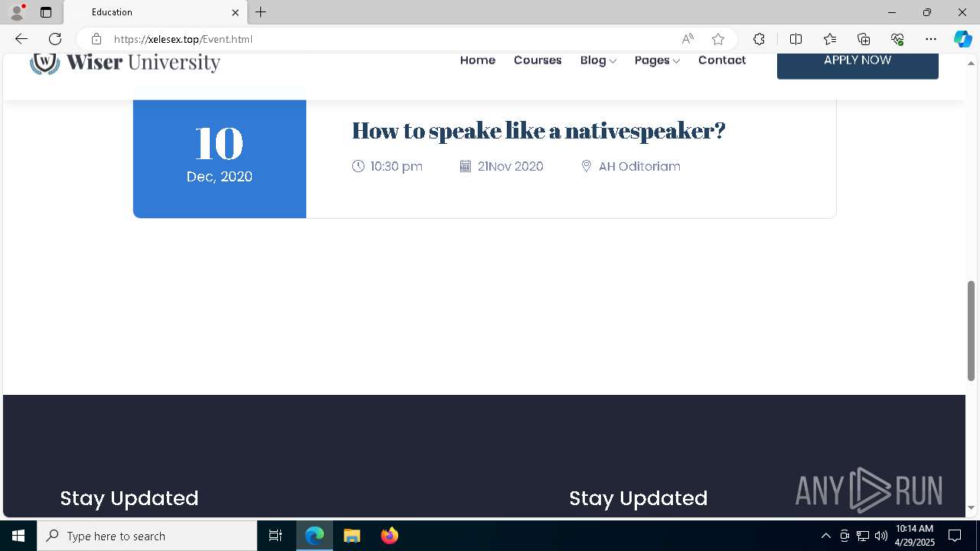Open Tab actions menu icon
Image resolution: width=980 pixels, height=551 pixels.
[x=46, y=12]
